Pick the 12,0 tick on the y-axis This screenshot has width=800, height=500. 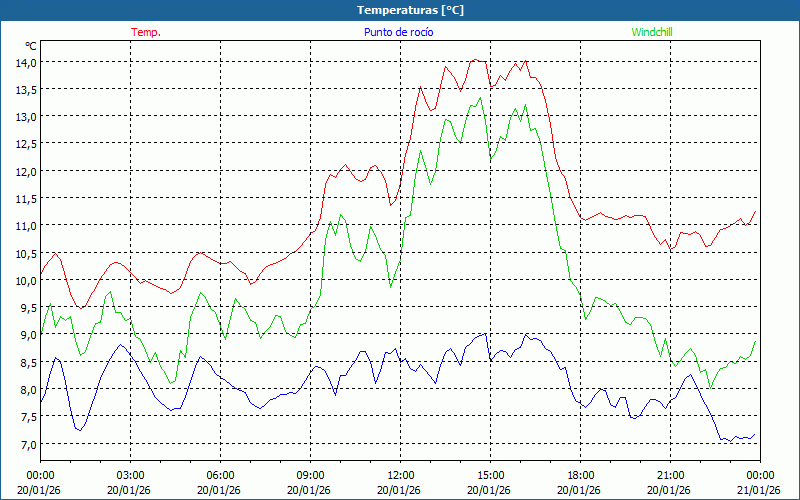tap(25, 171)
